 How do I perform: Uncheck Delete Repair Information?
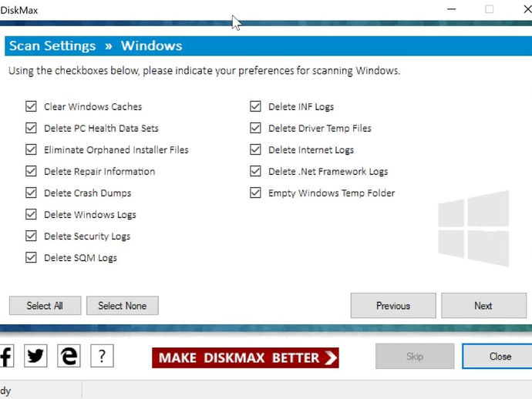point(31,171)
